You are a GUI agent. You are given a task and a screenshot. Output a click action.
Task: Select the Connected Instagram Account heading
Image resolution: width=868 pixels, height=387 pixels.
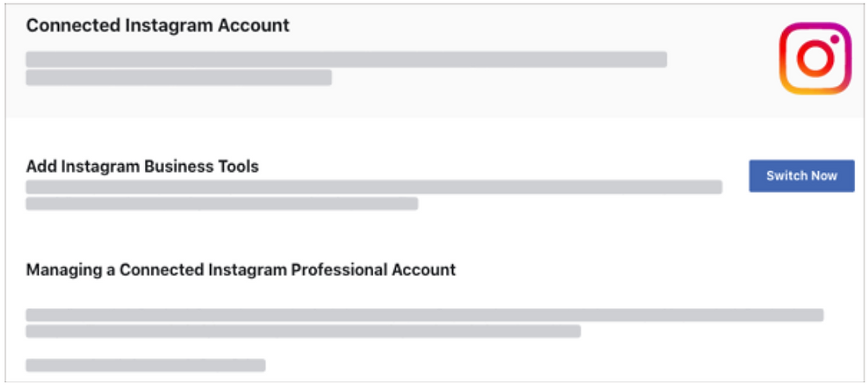click(158, 25)
